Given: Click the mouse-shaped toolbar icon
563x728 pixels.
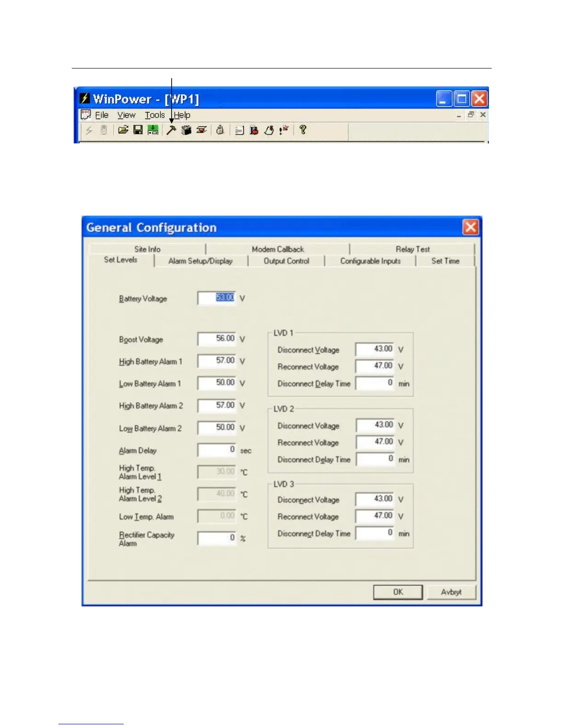Looking at the screenshot, I should (220, 130).
